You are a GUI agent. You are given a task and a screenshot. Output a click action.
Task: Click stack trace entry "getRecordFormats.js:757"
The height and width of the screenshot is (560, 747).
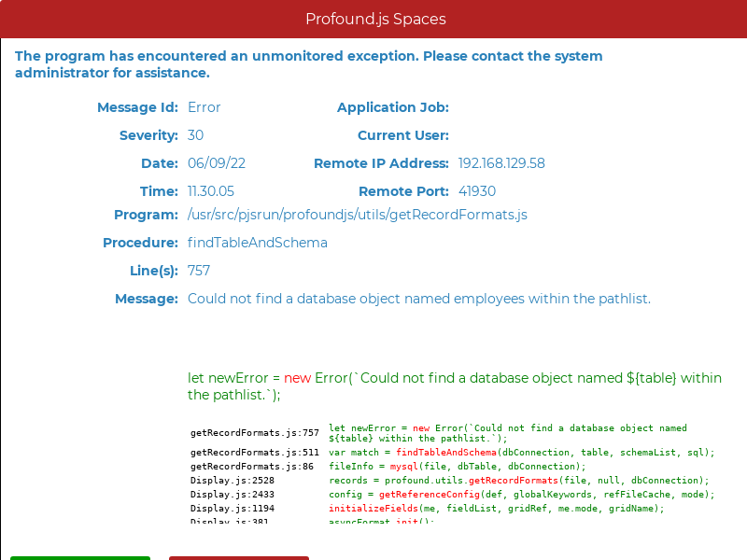point(255,433)
